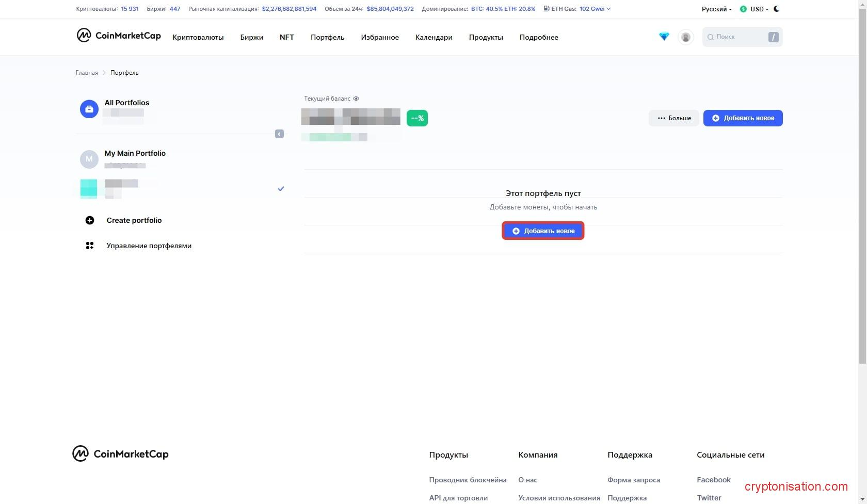
Task: Open the diamond rewards icon
Action: [664, 37]
